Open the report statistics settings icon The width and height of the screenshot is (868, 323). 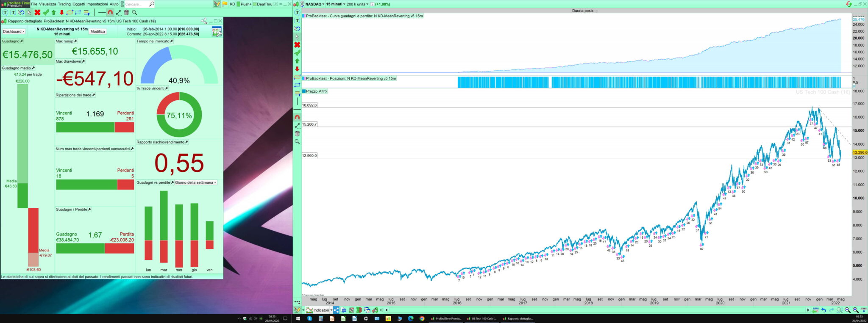(x=217, y=31)
